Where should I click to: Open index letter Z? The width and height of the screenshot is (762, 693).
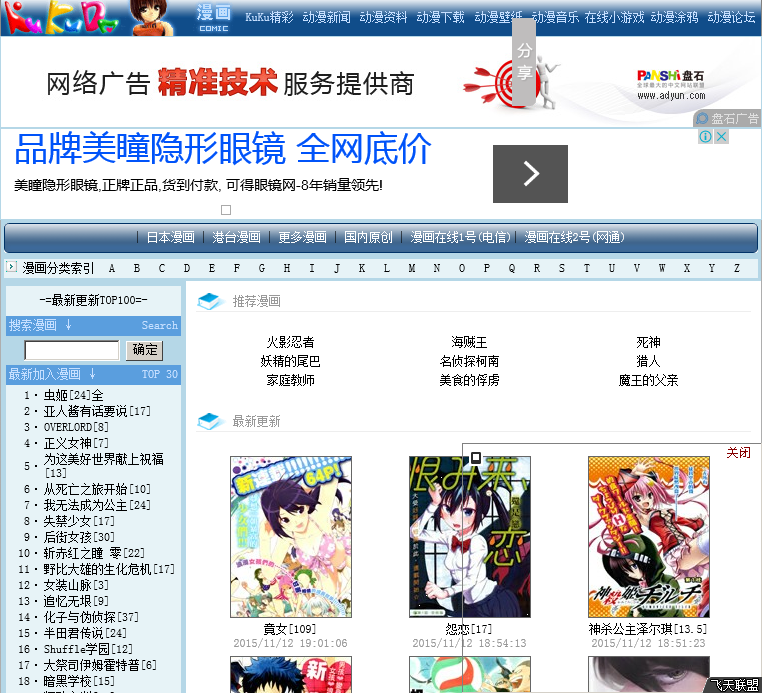737,268
